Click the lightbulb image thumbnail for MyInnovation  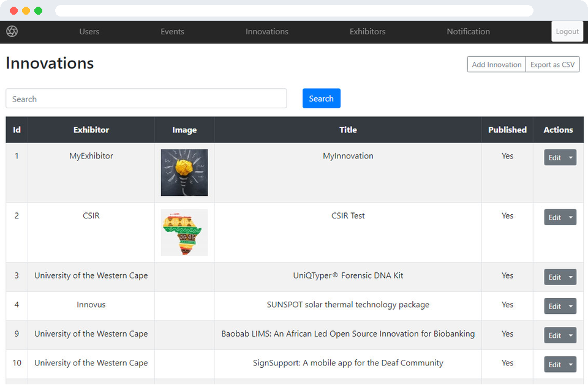click(x=184, y=173)
